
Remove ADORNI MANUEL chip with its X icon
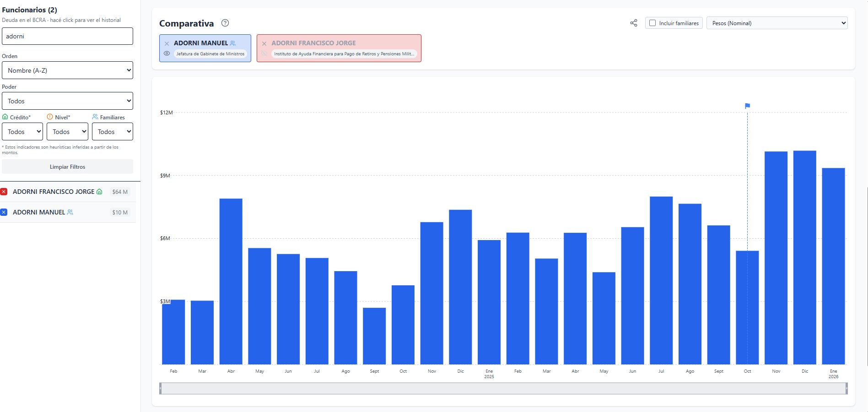tap(167, 43)
